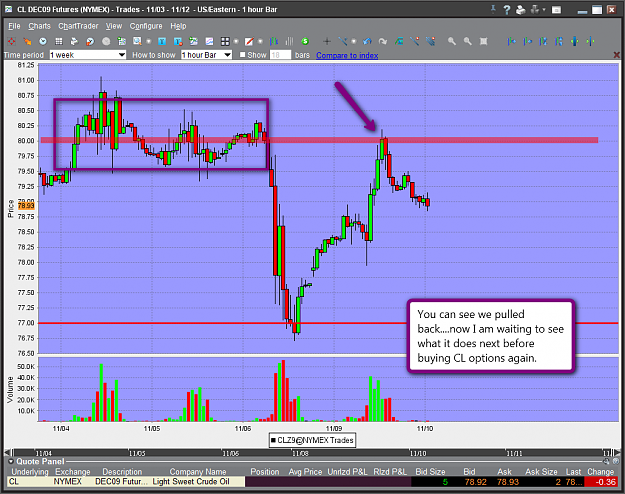Click the Ask value 78.93
This screenshot has width=625, height=494.
(x=508, y=482)
